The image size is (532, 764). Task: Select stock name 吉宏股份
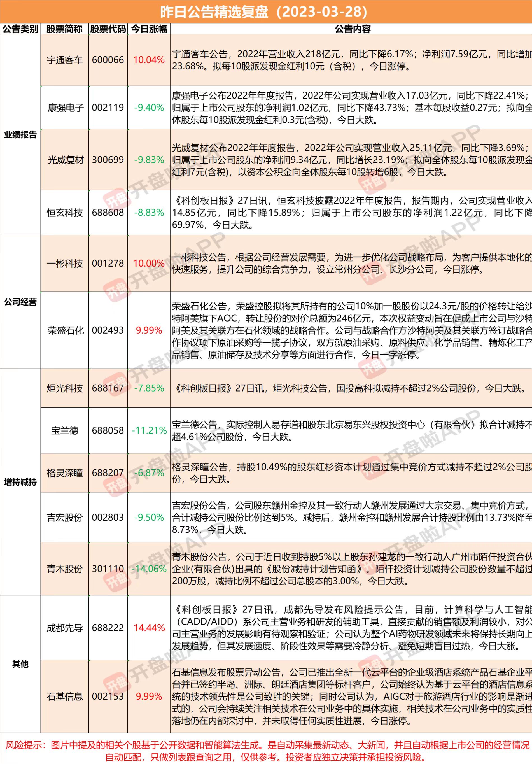[65, 517]
